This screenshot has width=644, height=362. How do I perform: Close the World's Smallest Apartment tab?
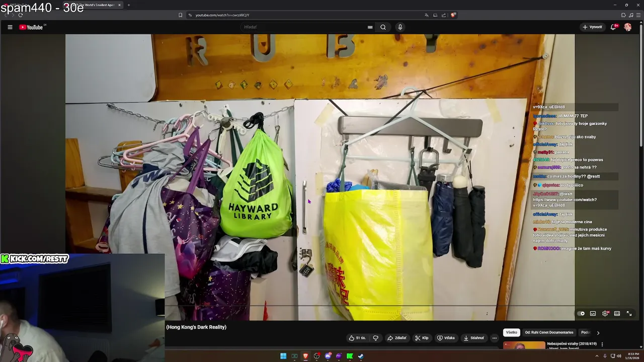(120, 5)
